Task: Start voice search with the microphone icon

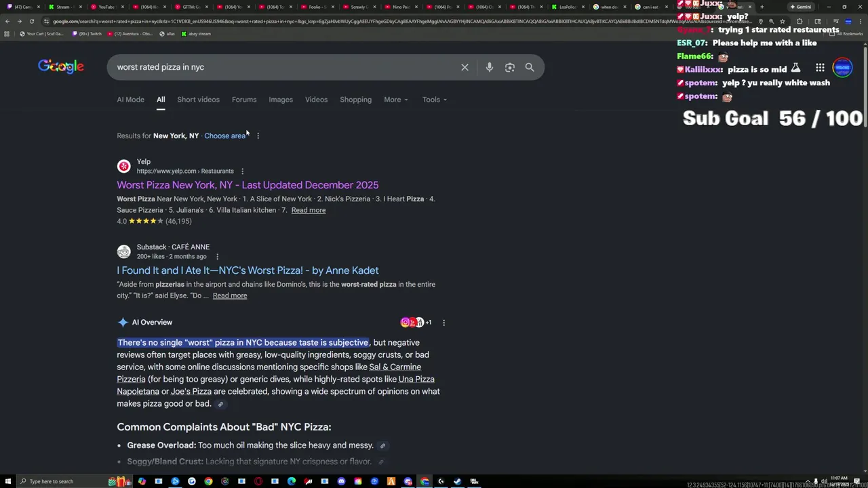Action: [489, 67]
